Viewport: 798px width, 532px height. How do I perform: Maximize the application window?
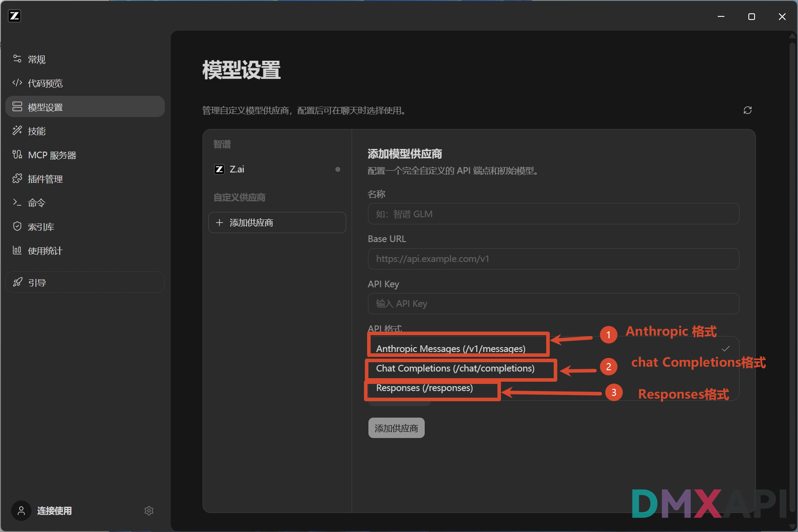pos(751,16)
